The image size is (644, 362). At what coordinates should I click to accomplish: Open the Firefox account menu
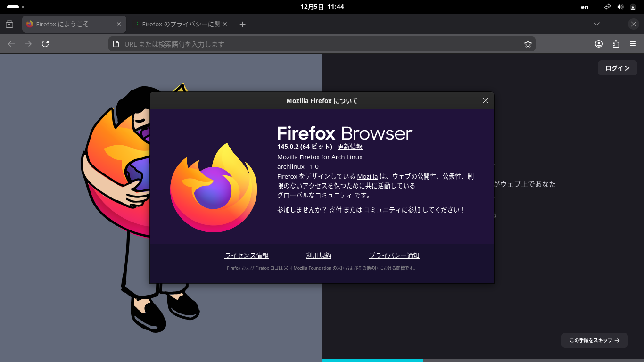[x=599, y=44]
